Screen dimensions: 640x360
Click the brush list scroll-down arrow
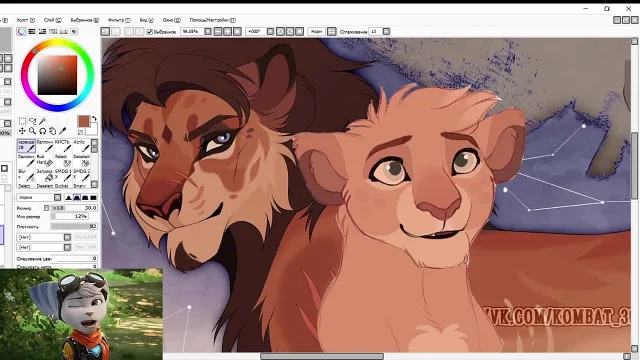[94, 184]
